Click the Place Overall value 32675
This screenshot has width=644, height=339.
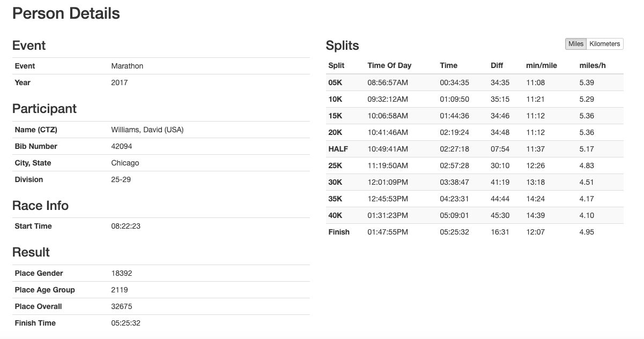pos(121,306)
